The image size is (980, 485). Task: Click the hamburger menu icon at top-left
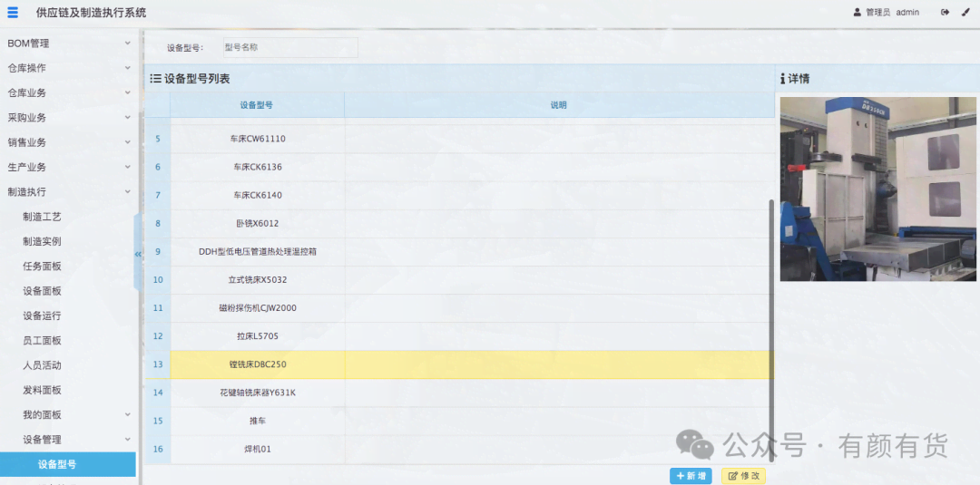13,13
